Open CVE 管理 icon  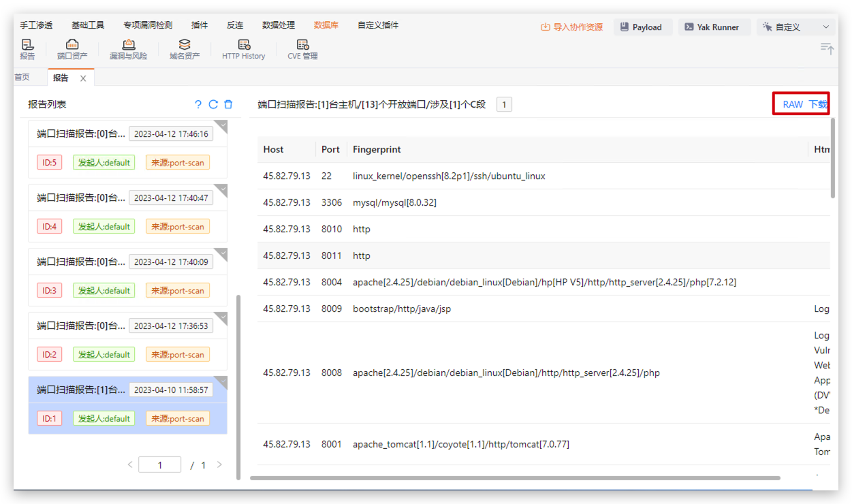[x=302, y=49]
